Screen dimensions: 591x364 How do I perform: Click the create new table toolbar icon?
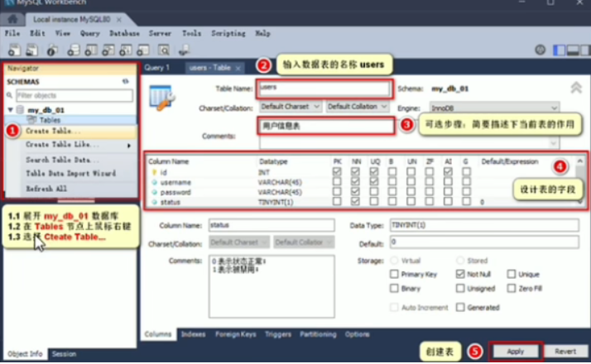coord(91,50)
